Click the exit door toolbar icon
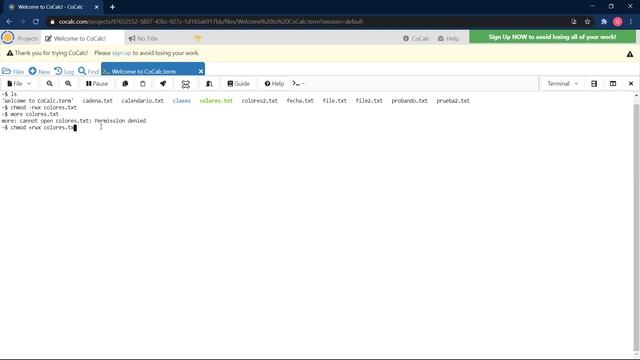 pyautogui.click(x=209, y=84)
